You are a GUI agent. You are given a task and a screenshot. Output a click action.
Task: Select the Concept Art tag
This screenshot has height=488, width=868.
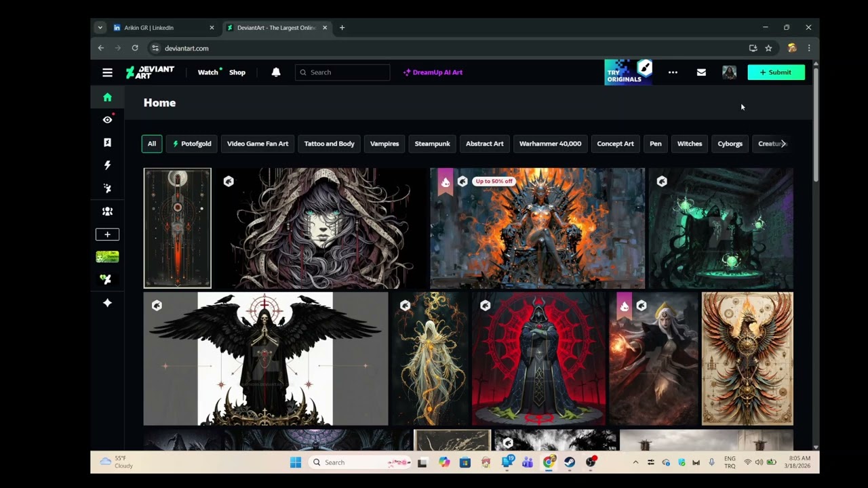click(615, 144)
